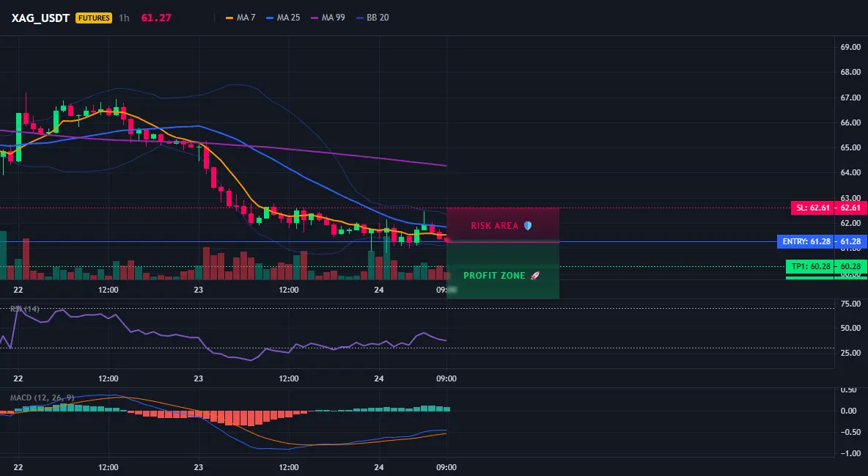Click the 66.00 price axis value
868x476 pixels.
click(x=850, y=122)
